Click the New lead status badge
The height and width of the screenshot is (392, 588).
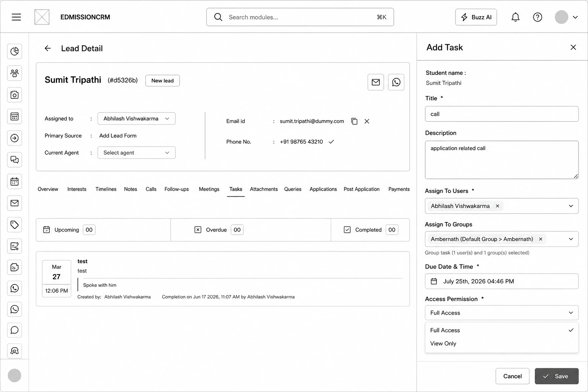point(162,81)
